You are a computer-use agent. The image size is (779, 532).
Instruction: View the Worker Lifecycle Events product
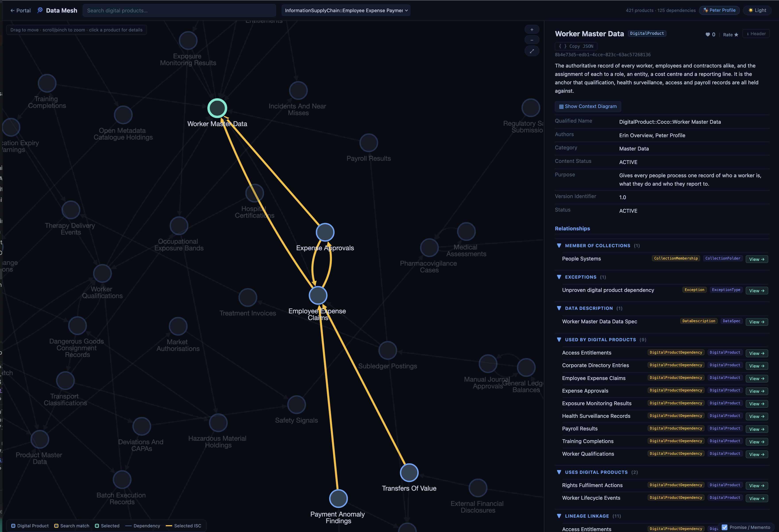click(757, 499)
